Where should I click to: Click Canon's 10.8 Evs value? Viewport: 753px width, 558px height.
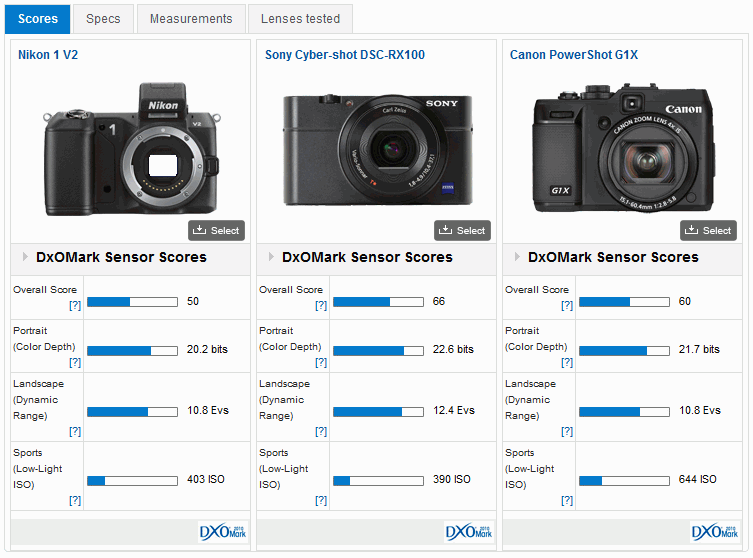(x=700, y=410)
